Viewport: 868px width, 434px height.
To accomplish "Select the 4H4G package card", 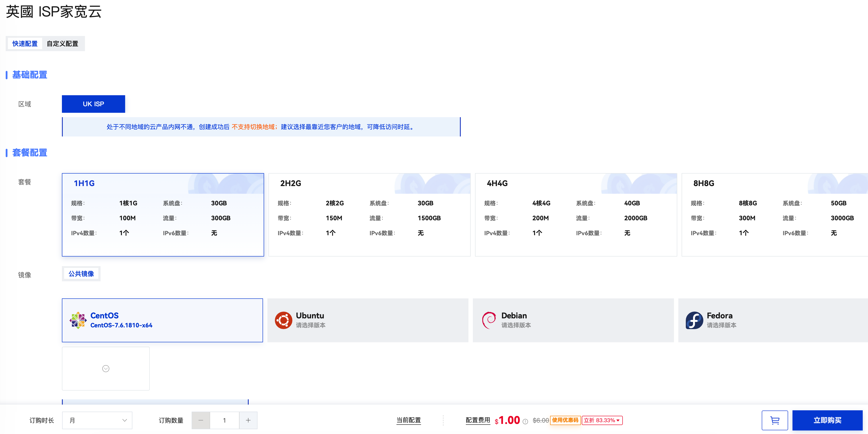I will (576, 215).
